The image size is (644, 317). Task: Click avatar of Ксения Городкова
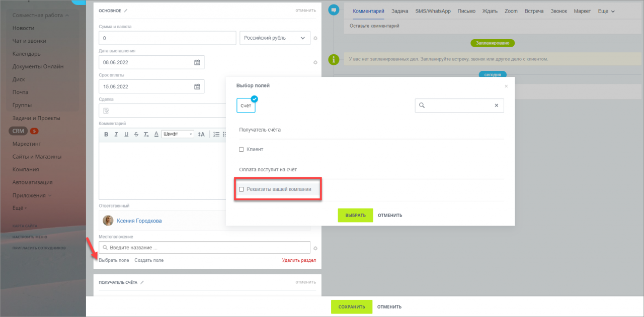tap(108, 221)
